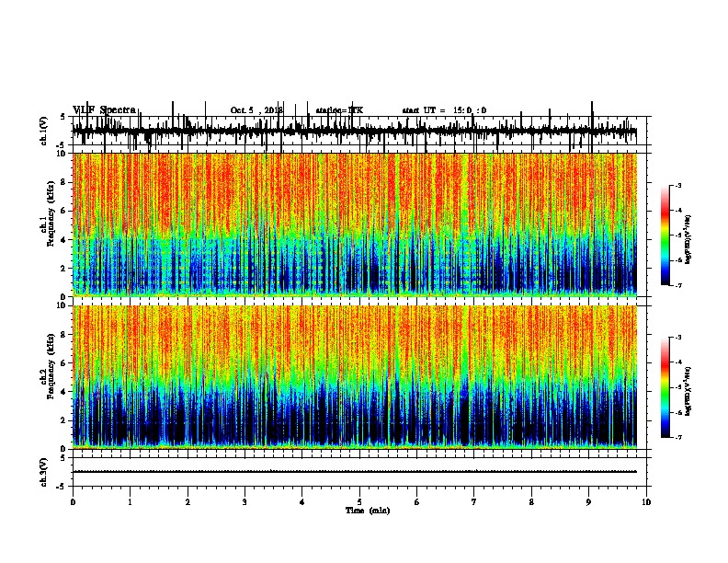Click the "-3" tick on ch.1 colorbar
Viewport: 728px width, 563px height.
pos(678,186)
